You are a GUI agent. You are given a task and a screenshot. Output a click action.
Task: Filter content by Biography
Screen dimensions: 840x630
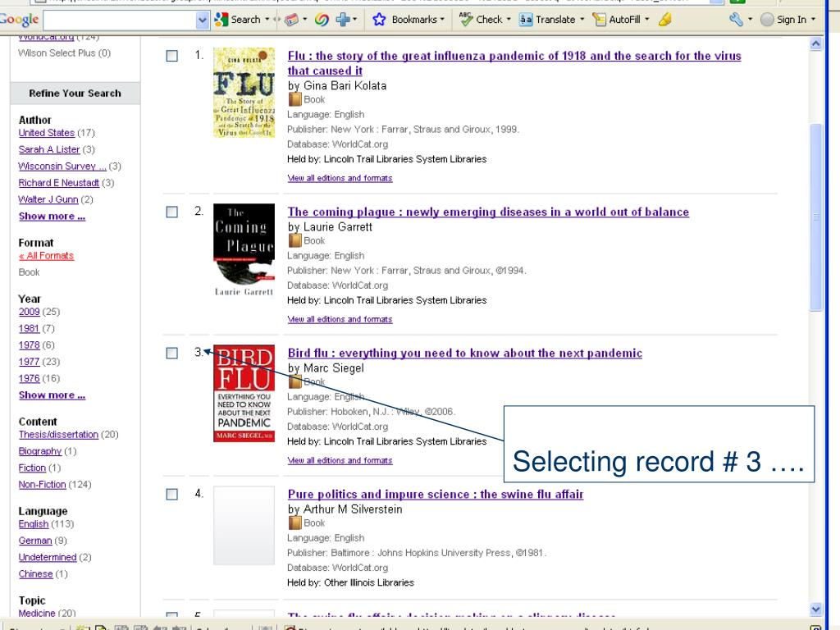click(x=40, y=451)
